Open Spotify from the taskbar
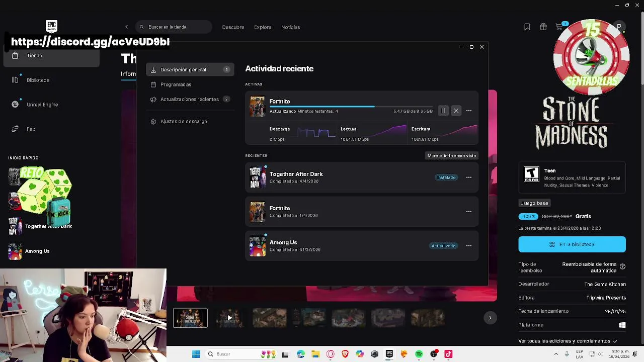 tap(419, 354)
